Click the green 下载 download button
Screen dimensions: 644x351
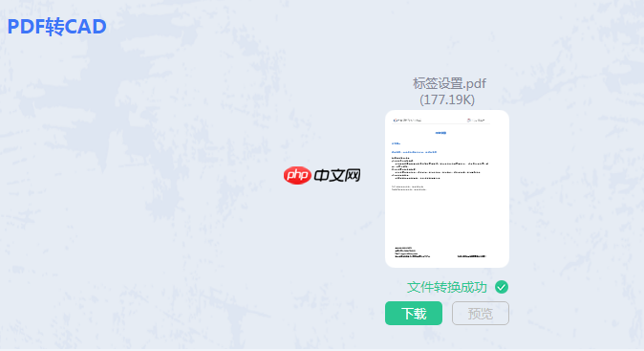coord(414,313)
